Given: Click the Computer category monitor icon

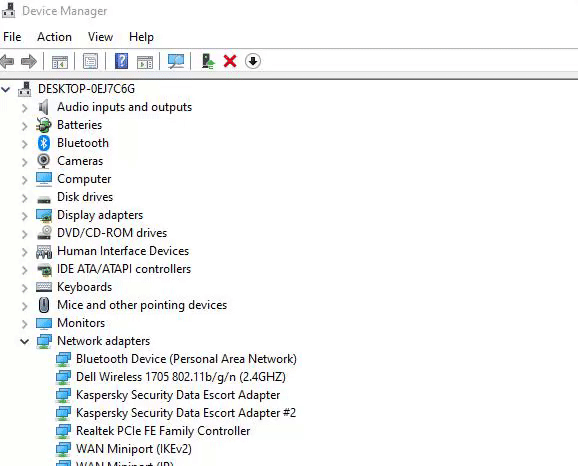Looking at the screenshot, I should pos(44,179).
